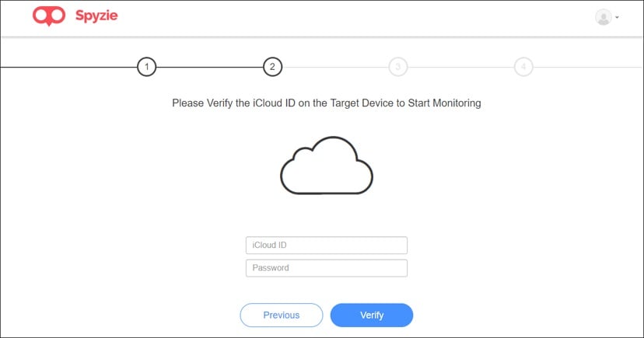Jump to greyed-out step 3 circle
This screenshot has width=644, height=338.
pos(397,67)
